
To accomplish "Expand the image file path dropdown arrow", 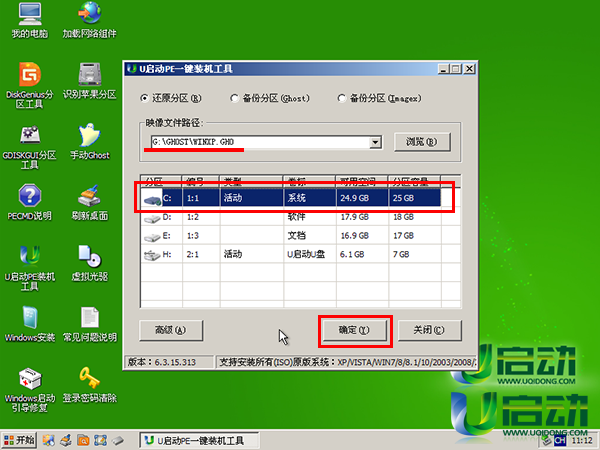I will [x=375, y=142].
